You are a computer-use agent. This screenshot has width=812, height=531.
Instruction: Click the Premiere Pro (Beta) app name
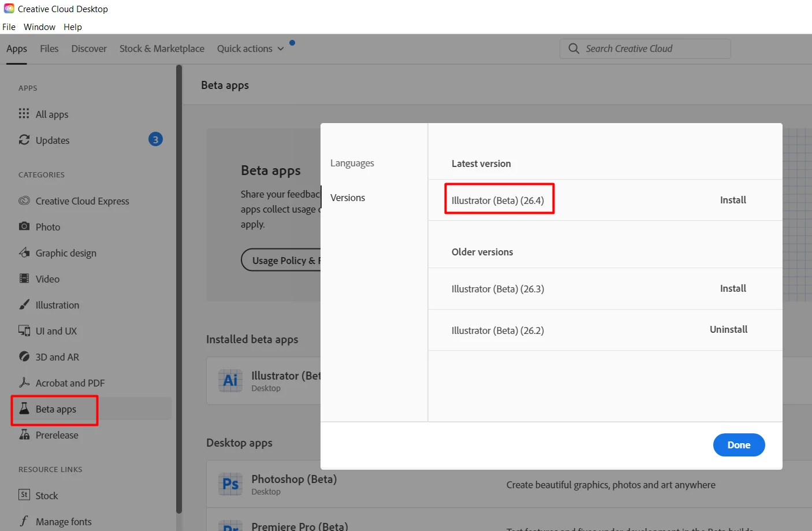click(x=300, y=526)
